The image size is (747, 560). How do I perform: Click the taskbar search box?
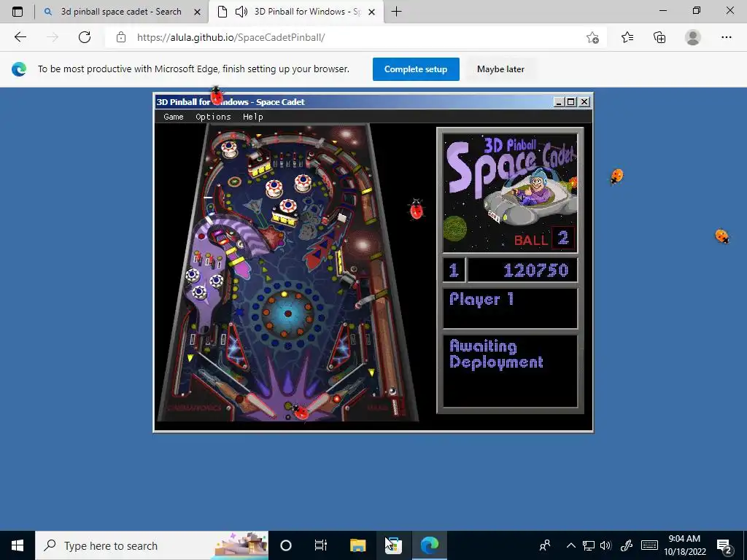pyautogui.click(x=152, y=545)
